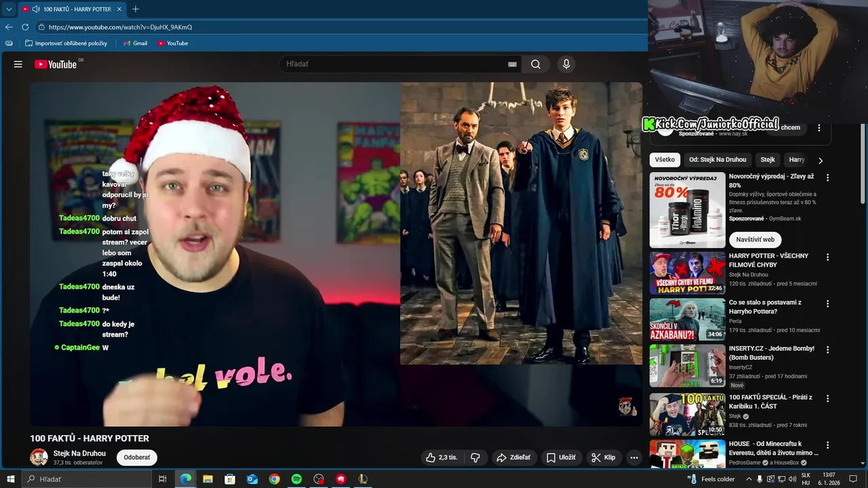View site information lock icon
Viewport: 868px width, 488px height.
(41, 27)
